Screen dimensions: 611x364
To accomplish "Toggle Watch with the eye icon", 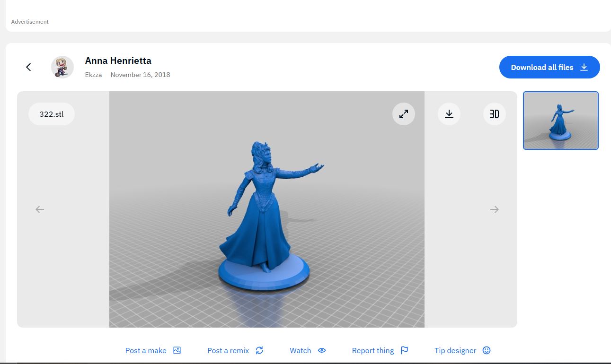I will coord(322,350).
